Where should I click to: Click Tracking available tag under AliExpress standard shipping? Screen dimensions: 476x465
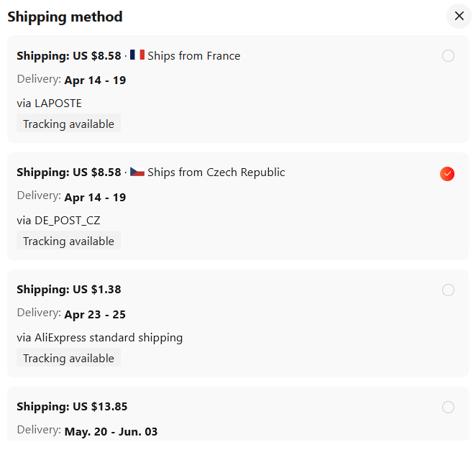pyautogui.click(x=68, y=357)
